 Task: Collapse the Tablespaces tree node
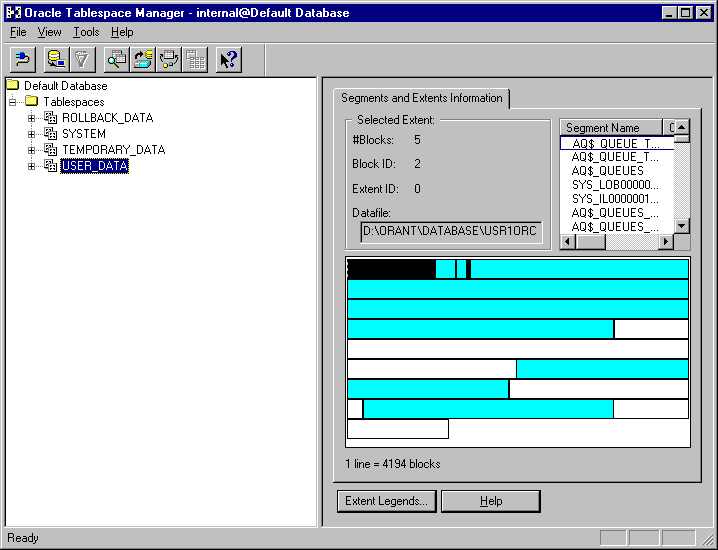pos(12,102)
